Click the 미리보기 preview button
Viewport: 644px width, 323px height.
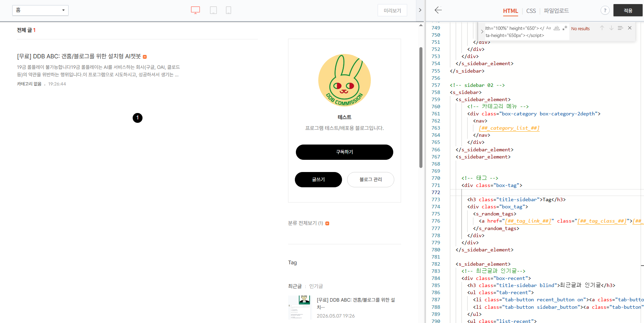(x=392, y=11)
